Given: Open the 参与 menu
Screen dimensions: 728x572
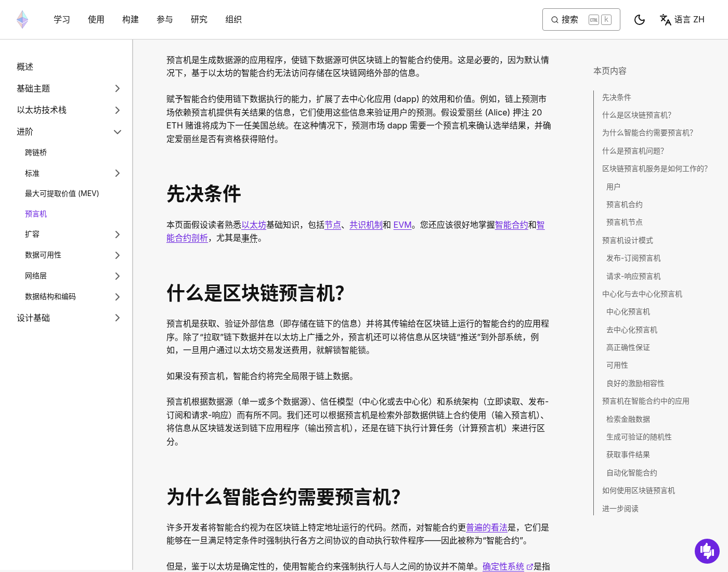Looking at the screenshot, I should point(165,19).
